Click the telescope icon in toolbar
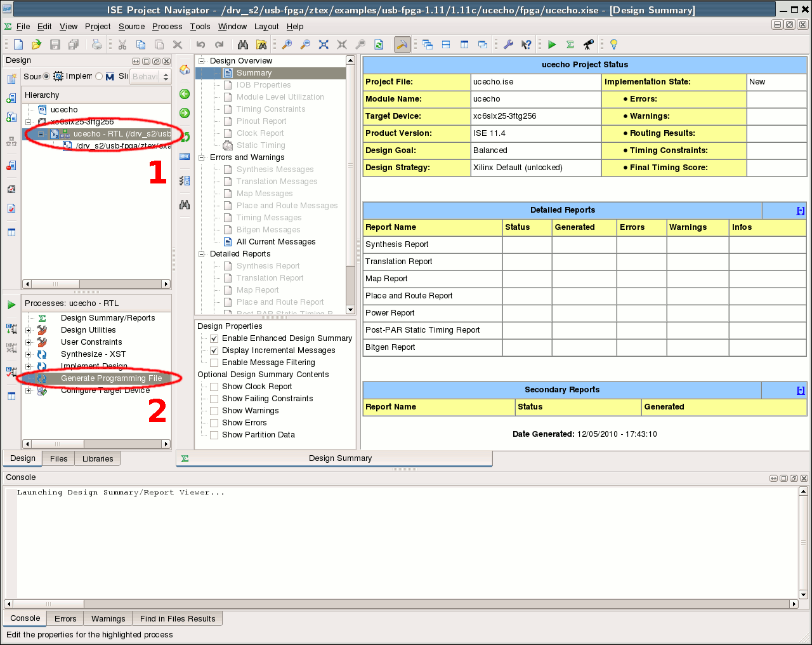 589,44
